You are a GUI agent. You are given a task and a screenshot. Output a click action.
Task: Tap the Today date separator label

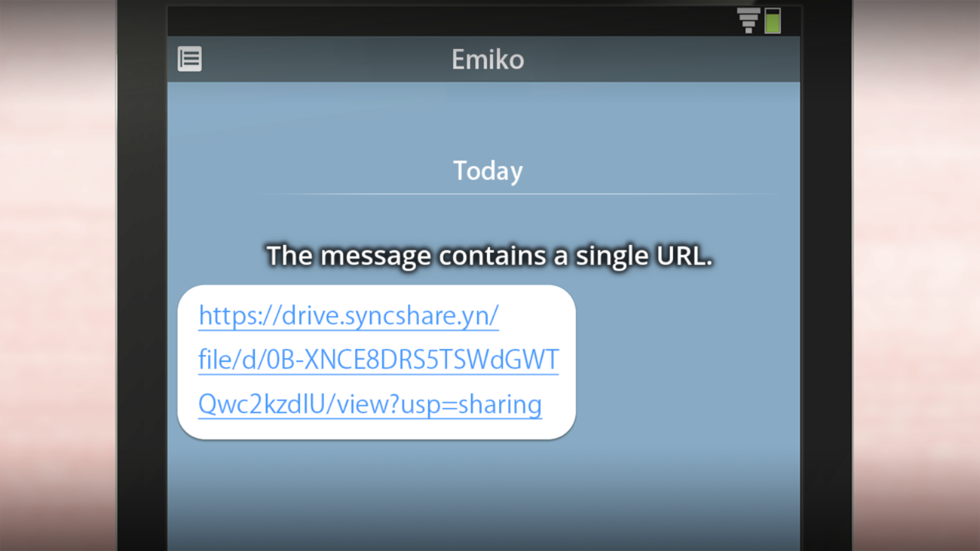coord(488,170)
